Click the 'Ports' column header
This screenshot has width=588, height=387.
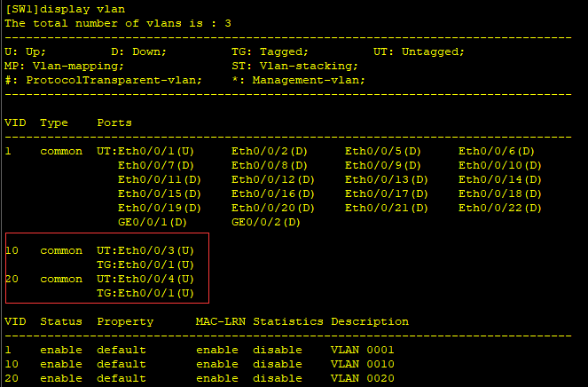114,122
